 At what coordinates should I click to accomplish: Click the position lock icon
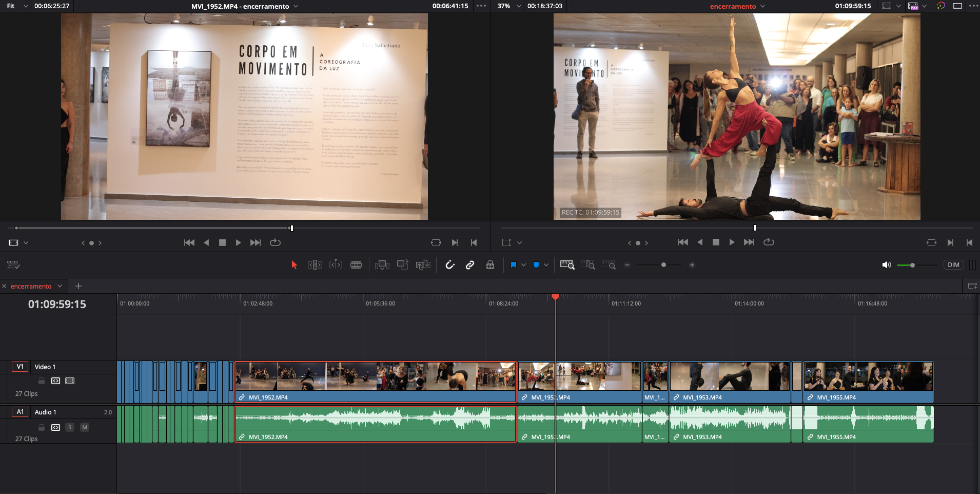[x=490, y=265]
